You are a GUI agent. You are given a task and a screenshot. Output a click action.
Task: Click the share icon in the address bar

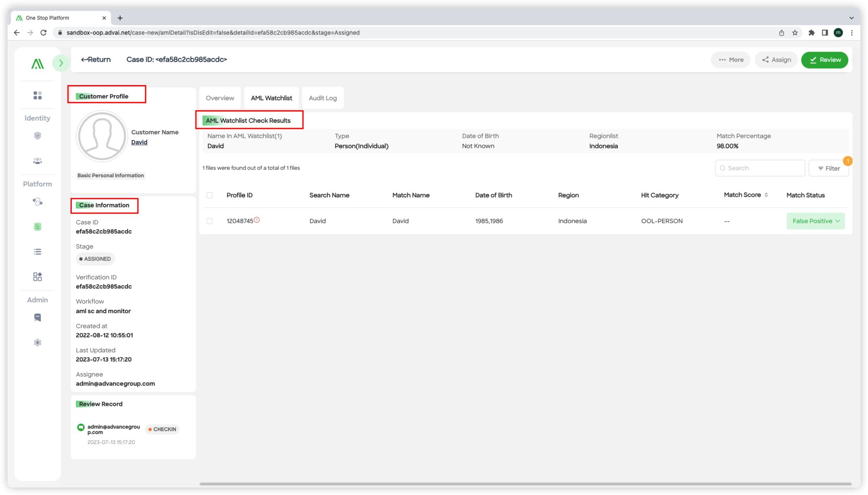tap(781, 33)
